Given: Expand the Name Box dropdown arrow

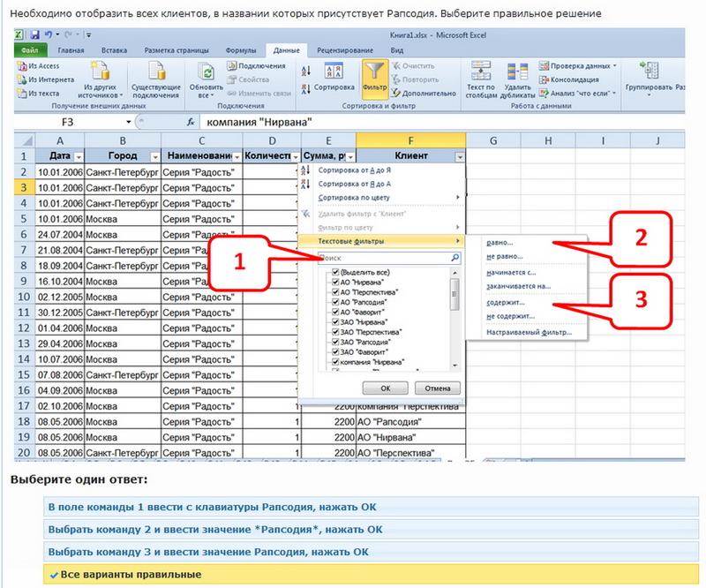Looking at the screenshot, I should tap(128, 122).
